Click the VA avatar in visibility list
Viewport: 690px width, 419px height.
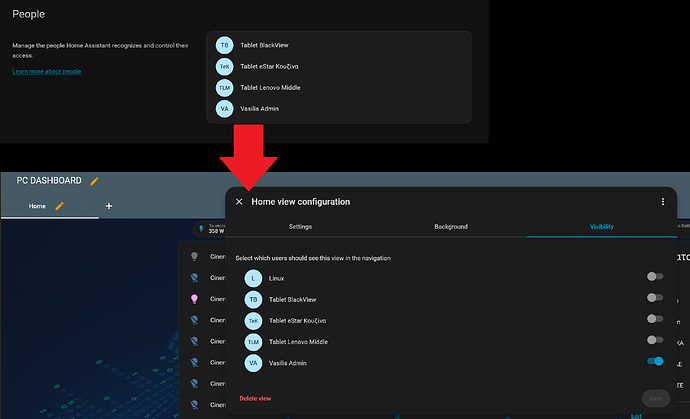tap(253, 363)
